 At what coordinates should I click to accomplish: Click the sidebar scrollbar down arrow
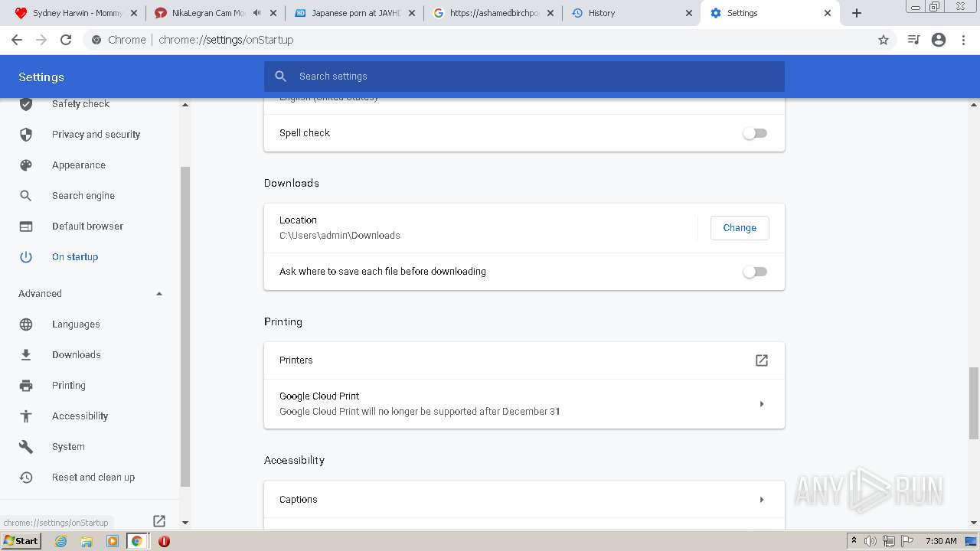click(x=185, y=523)
